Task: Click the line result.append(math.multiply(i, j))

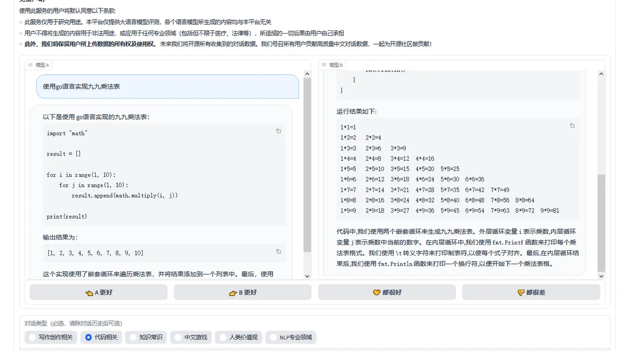Action: click(x=125, y=195)
